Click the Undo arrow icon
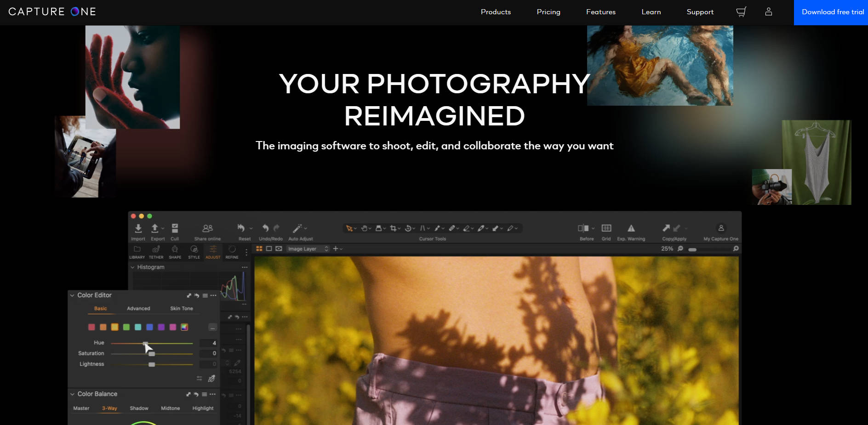This screenshot has height=425, width=868. click(x=265, y=228)
